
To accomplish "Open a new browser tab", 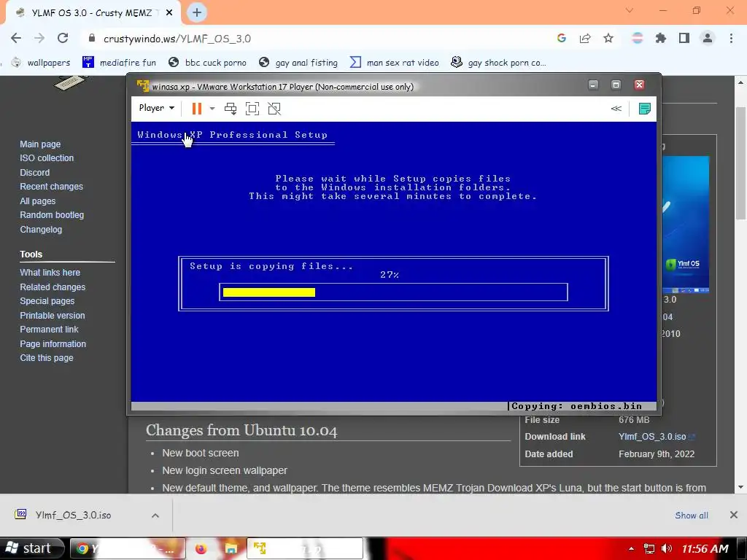I will point(197,13).
